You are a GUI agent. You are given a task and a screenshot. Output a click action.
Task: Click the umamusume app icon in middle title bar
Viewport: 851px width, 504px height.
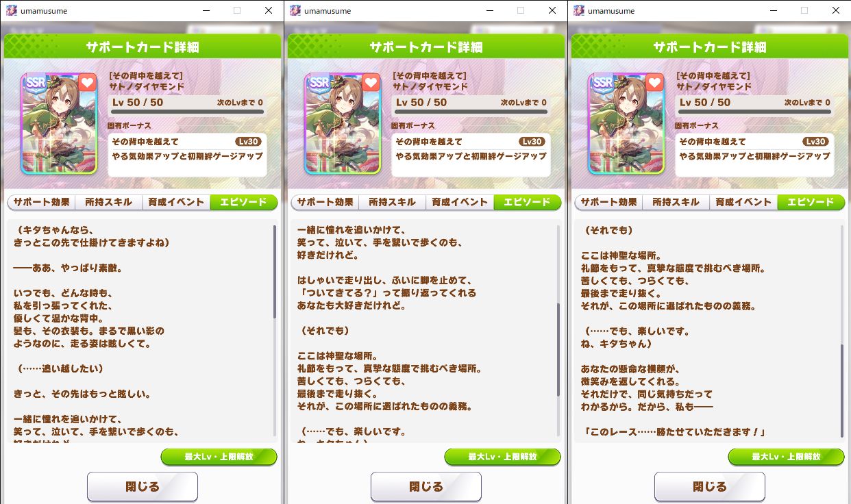pyautogui.click(x=295, y=10)
